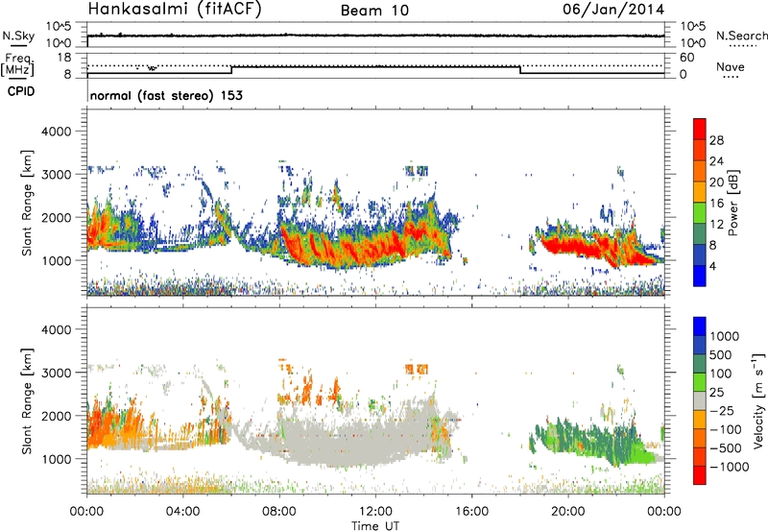768x532 pixels.
Task: Click the '12:00' time axis label
Action: click(375, 512)
